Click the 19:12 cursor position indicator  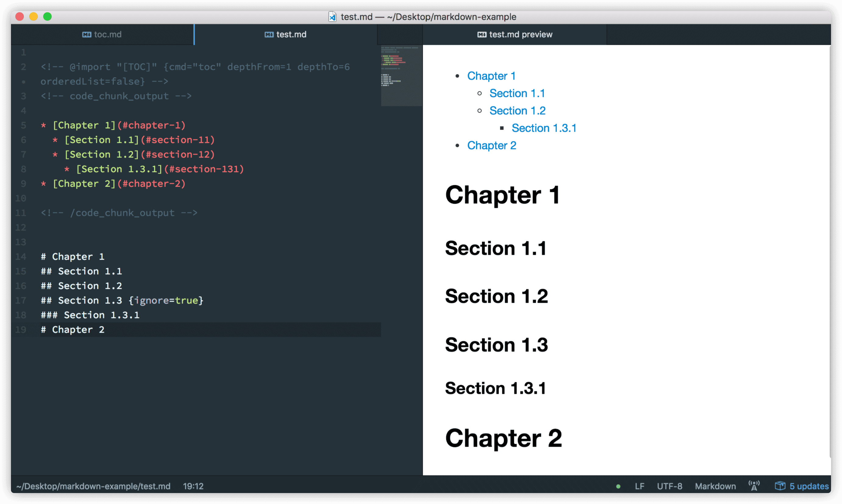coord(193,486)
